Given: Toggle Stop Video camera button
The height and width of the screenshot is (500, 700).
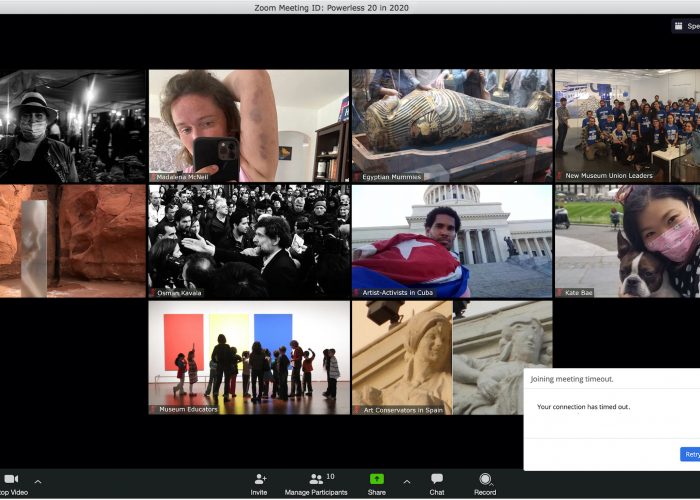Looking at the screenshot, I should tap(11, 479).
